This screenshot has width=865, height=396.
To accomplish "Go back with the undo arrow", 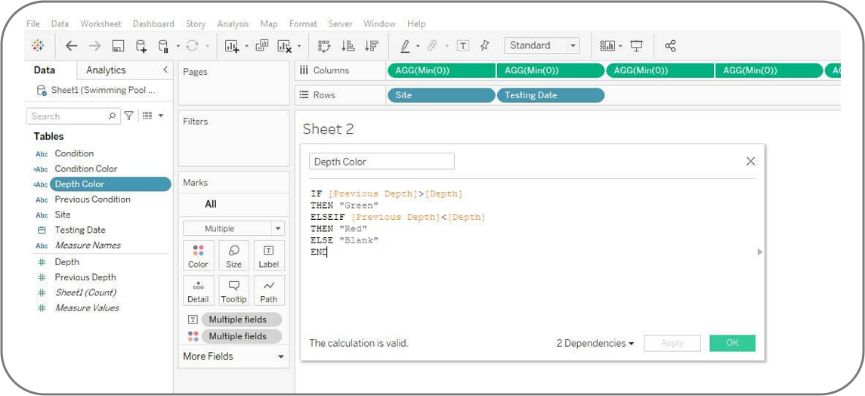I will pos(71,46).
